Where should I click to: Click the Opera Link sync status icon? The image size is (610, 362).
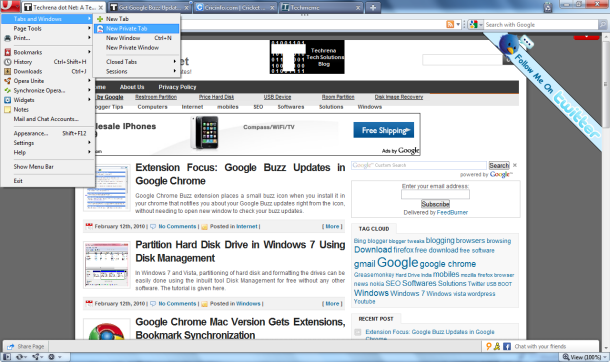[21, 357]
